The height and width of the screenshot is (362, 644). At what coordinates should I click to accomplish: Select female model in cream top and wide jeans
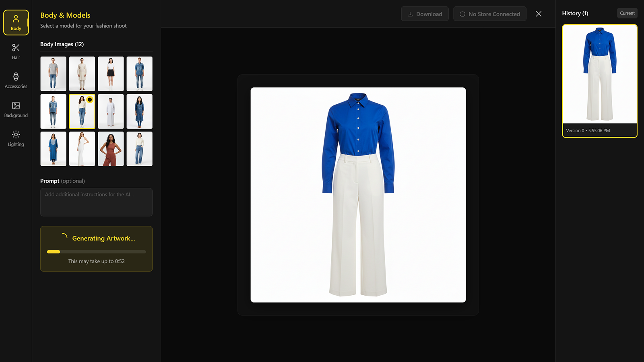[140, 149]
